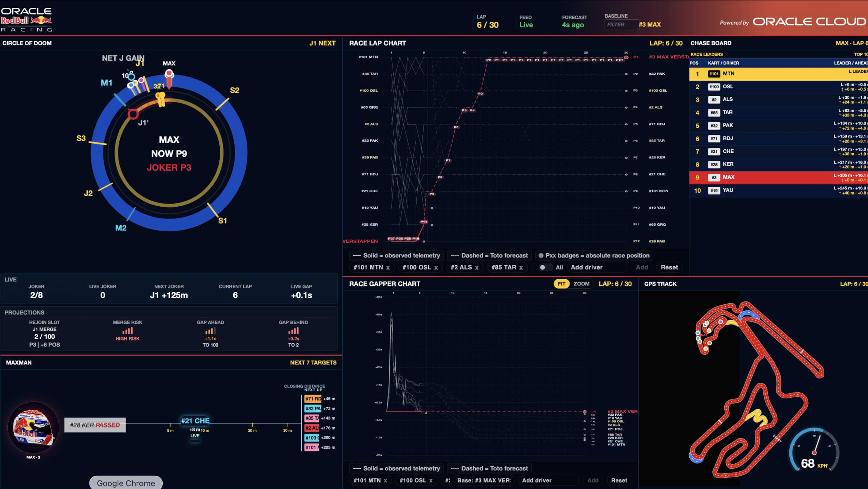Select #71 RDJ orange target chip
This screenshot has width=868, height=489.
point(313,399)
